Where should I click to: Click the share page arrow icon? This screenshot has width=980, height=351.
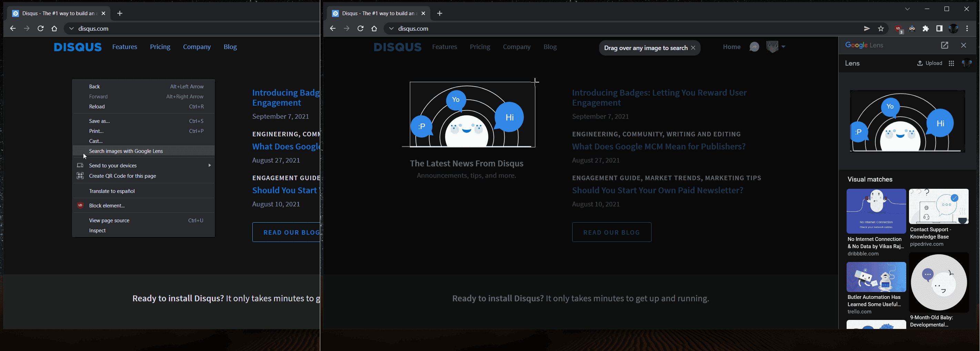[867, 29]
